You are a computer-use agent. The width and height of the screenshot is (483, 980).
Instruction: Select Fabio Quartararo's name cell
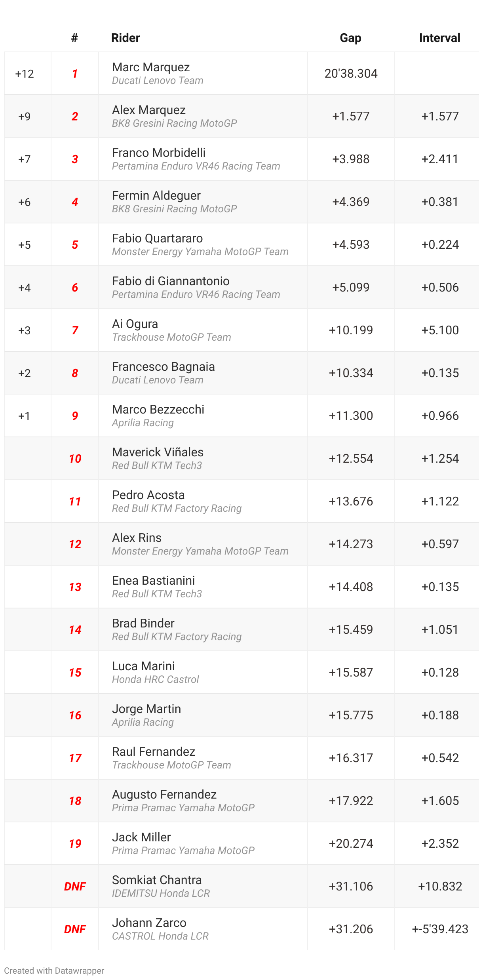(203, 244)
